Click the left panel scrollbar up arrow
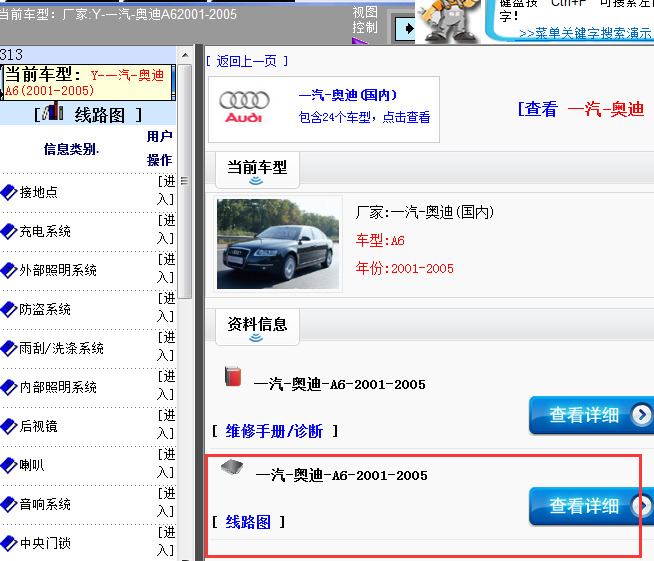Screen dimensions: 654x561 185,55
